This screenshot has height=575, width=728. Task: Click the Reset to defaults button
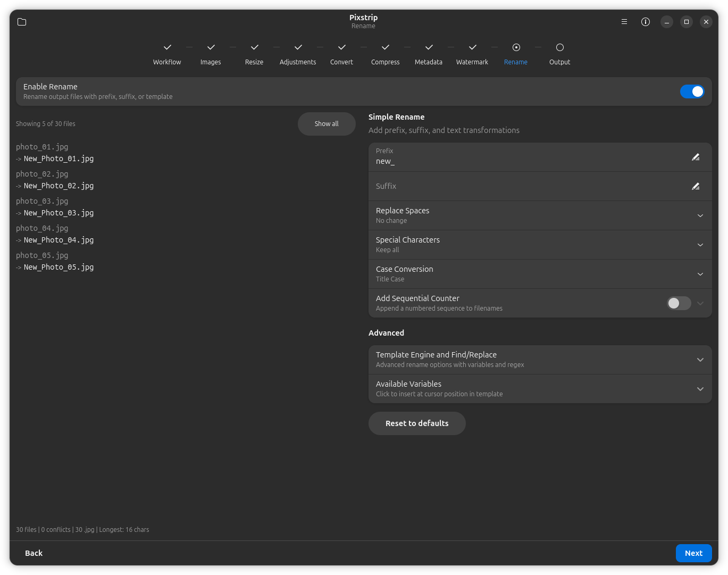click(x=417, y=423)
